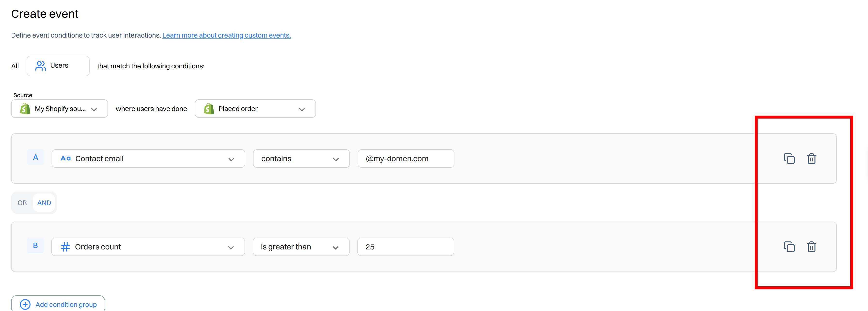This screenshot has height=311, width=868.
Task: Open the Contact email property dropdown
Action: coord(148,159)
